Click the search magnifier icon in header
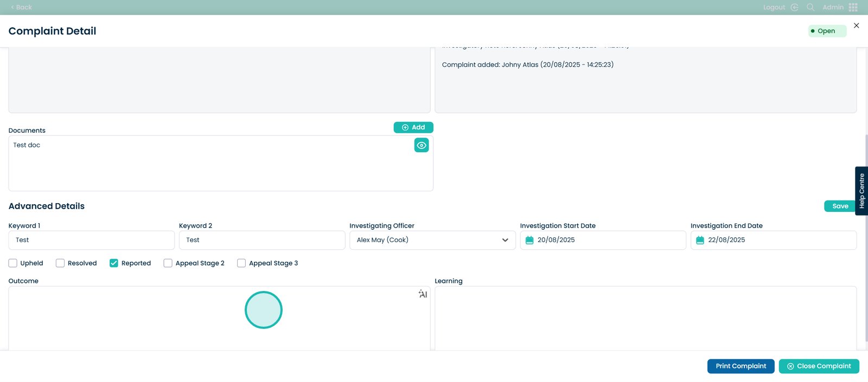The image size is (868, 382). click(x=810, y=7)
